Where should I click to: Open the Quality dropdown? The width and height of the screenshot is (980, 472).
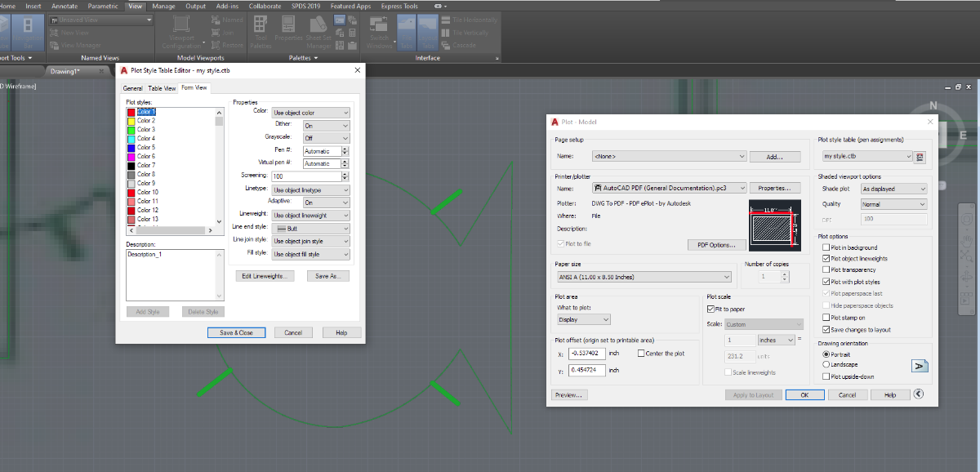894,204
